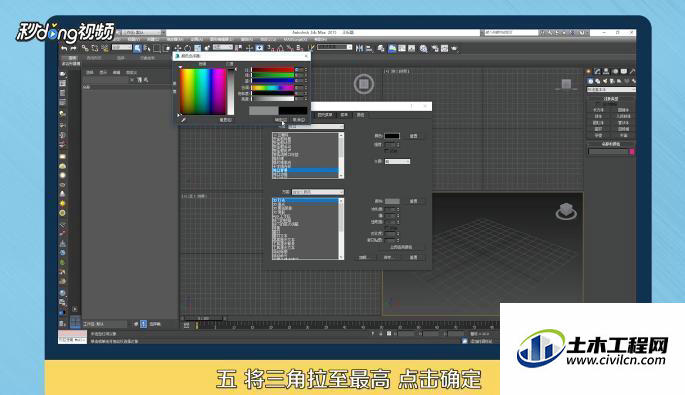Open the 自定义 menu in Scene Explorer

(x=131, y=72)
